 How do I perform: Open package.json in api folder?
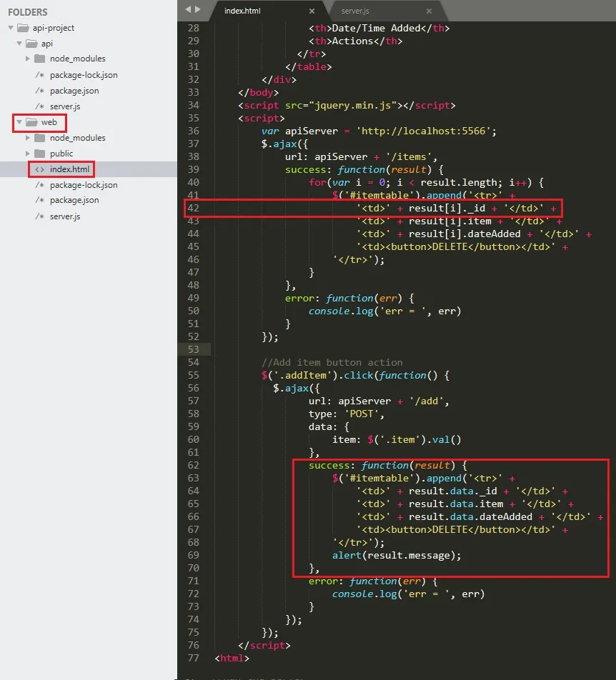pyautogui.click(x=74, y=91)
